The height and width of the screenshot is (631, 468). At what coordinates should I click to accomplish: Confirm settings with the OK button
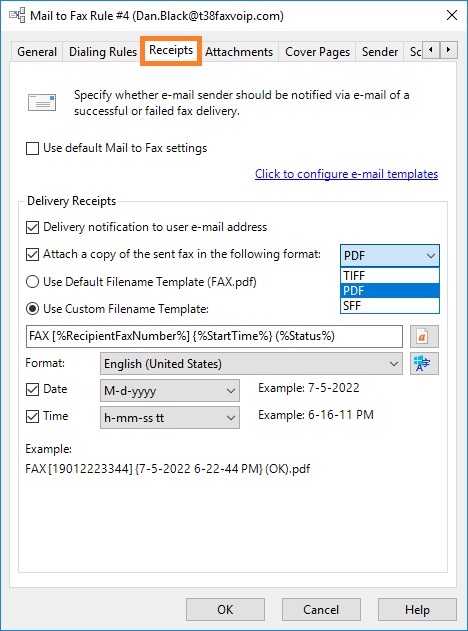(225, 609)
